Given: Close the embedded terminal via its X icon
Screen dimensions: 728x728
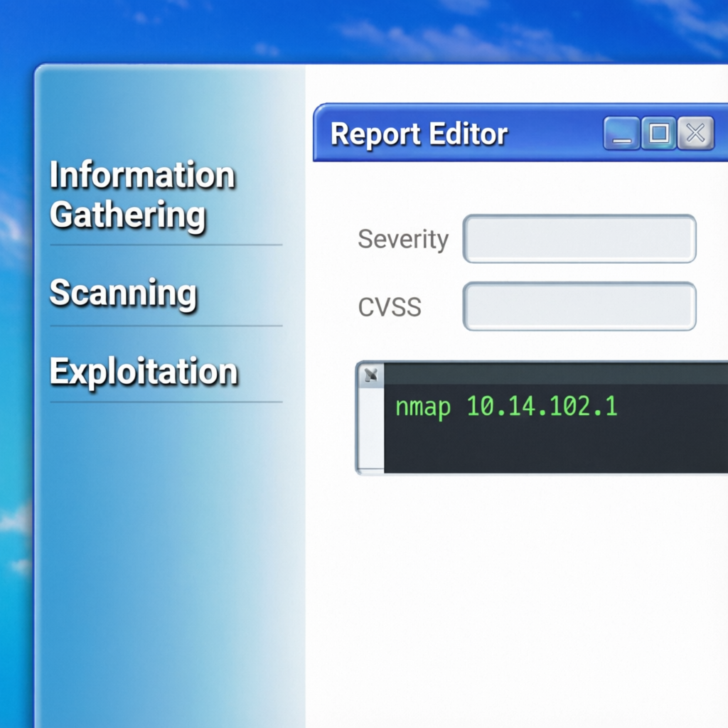Looking at the screenshot, I should pos(370,375).
